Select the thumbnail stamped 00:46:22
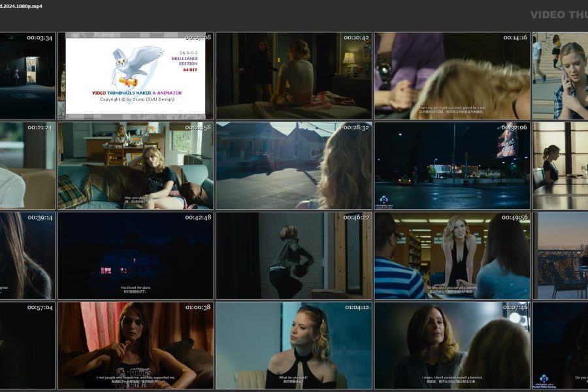 click(294, 255)
